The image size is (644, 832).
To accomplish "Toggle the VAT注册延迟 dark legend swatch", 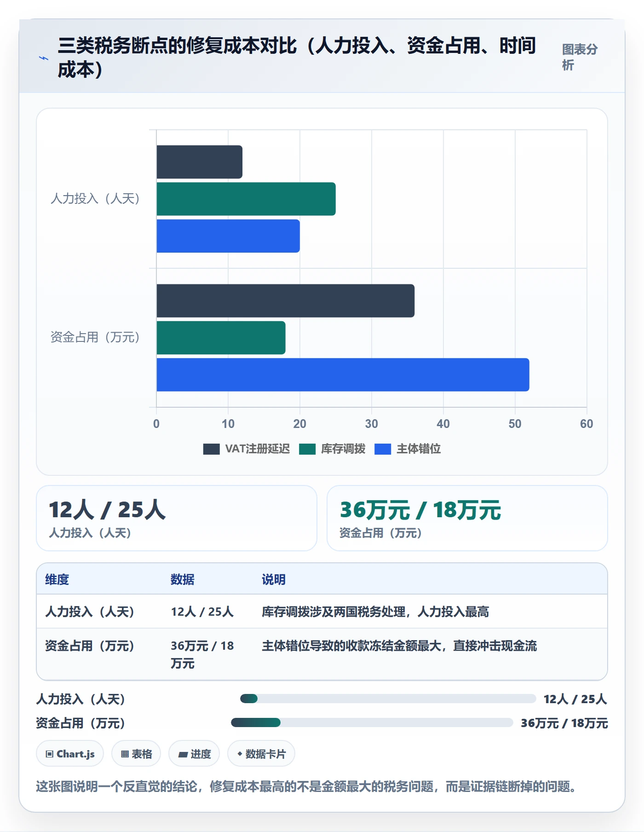I will (x=211, y=449).
